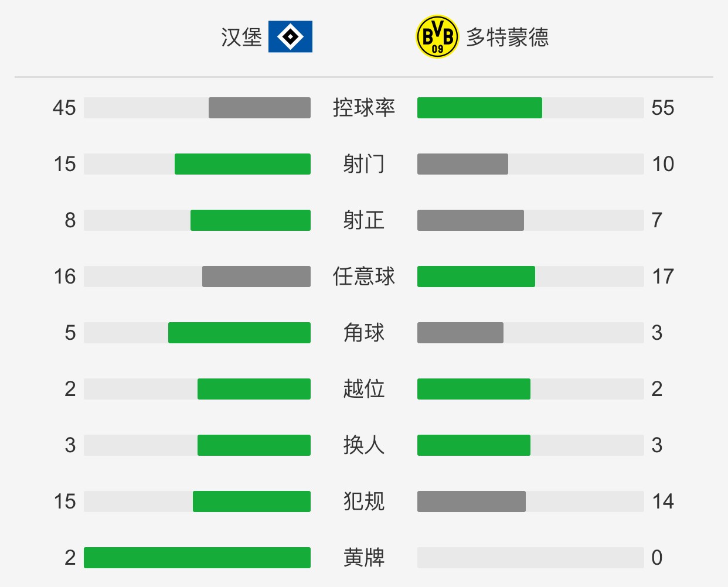Click the 射正 stat label
Screen dimensions: 728x587
tap(364, 220)
